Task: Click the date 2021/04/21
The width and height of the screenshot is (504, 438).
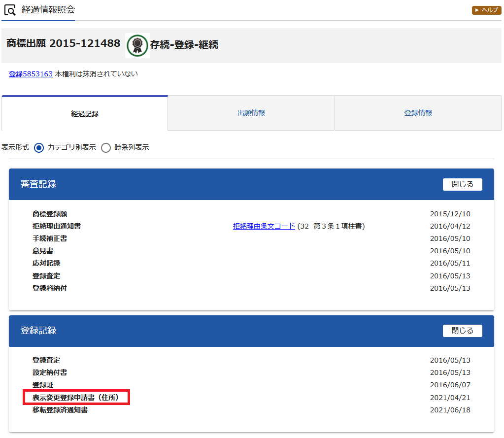Action: click(450, 398)
